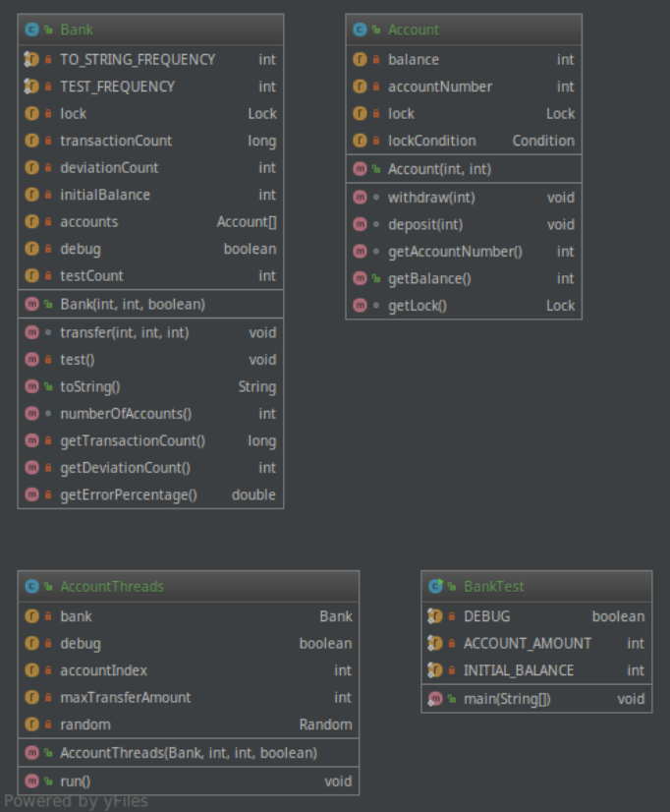The height and width of the screenshot is (812, 670).
Task: Select the BankTest class header
Action: tap(536, 586)
